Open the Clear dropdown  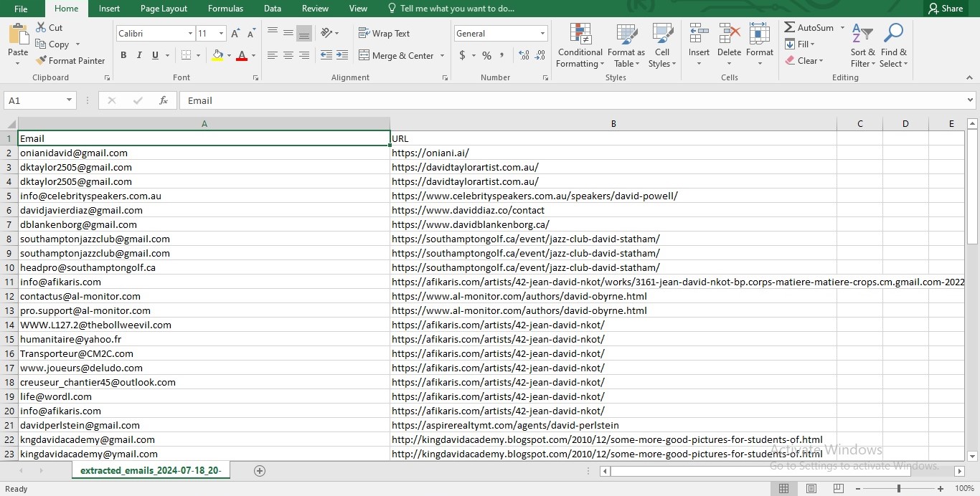pyautogui.click(x=804, y=61)
